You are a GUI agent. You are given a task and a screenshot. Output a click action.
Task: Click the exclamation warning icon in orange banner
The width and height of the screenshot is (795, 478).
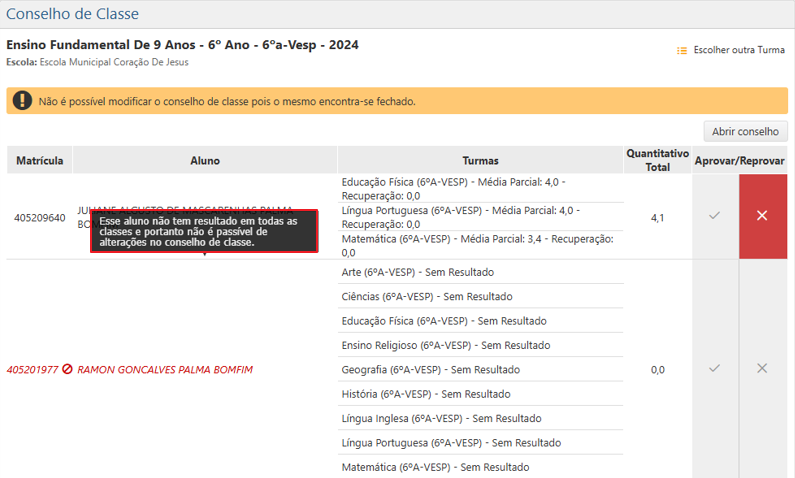point(22,100)
